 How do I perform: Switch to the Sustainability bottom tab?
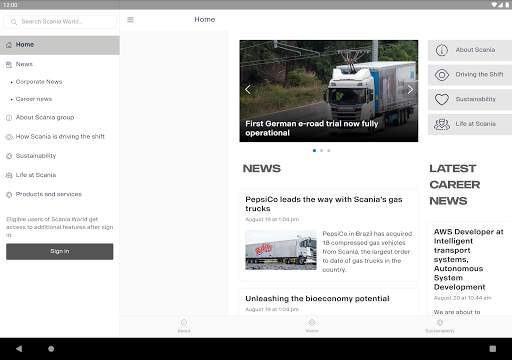click(440, 326)
